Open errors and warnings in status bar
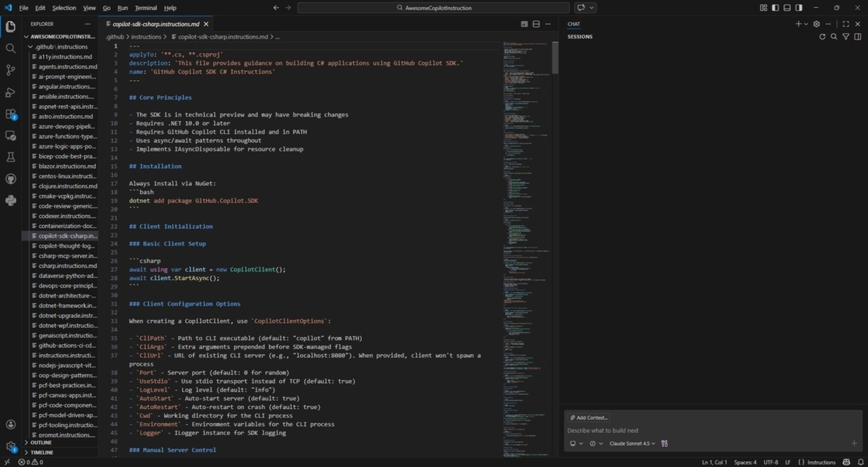Viewport: 868px width, 467px height. point(31,462)
